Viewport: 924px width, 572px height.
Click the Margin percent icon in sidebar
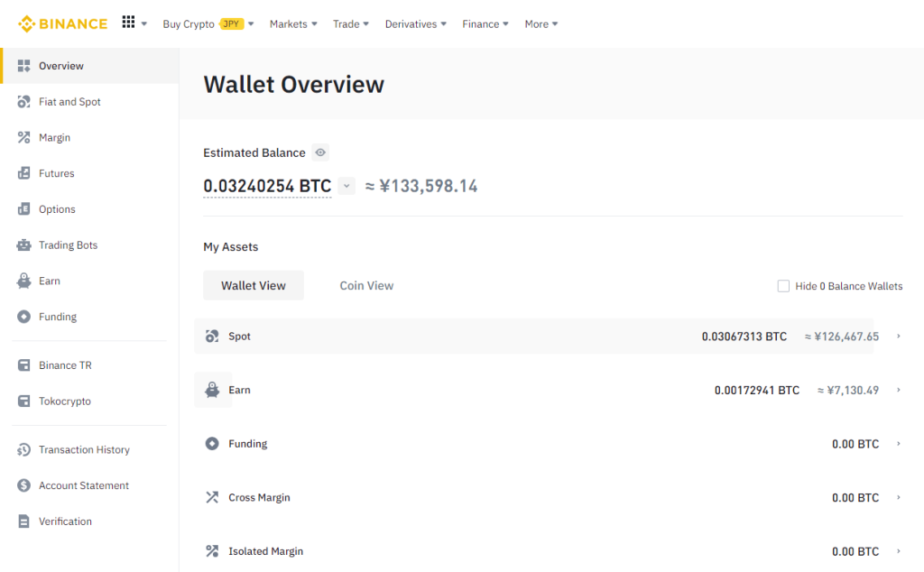pos(24,138)
